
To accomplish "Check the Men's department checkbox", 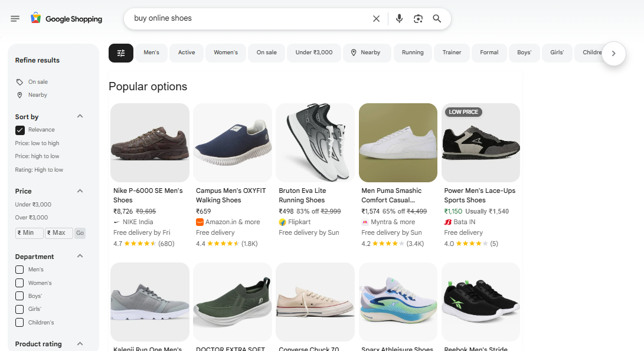I will point(19,270).
